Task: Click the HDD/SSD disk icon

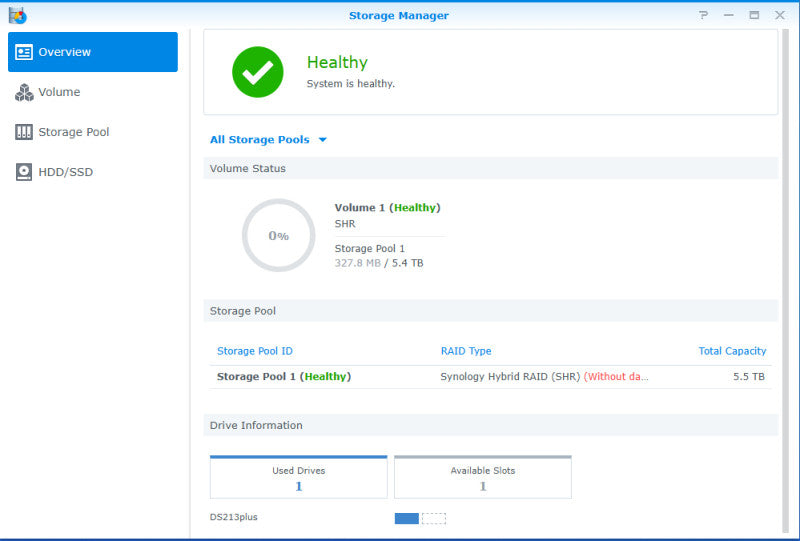Action: pyautogui.click(x=24, y=172)
